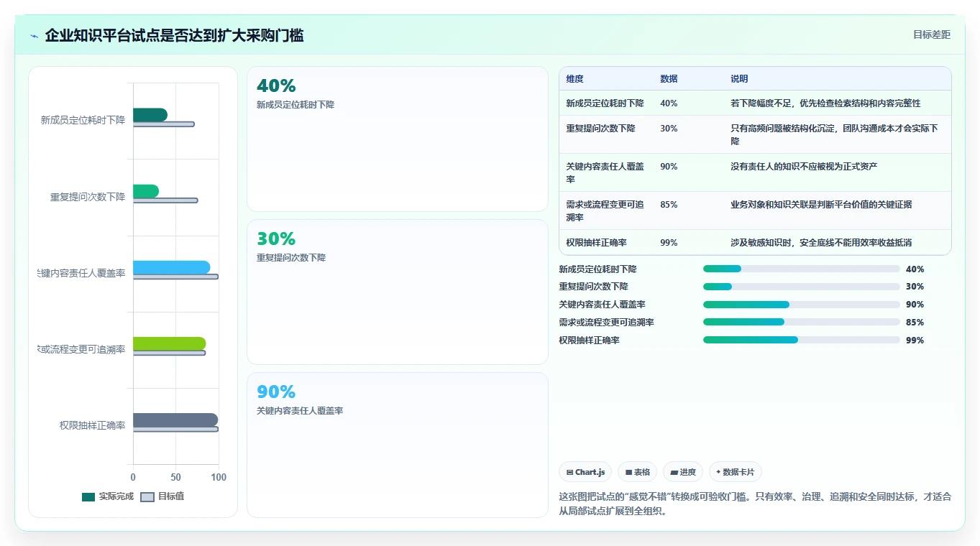The image size is (980, 546).
Task: Click the note 若下降幅度不足,优先检查检索结构和内容完整性
Action: pos(825,103)
